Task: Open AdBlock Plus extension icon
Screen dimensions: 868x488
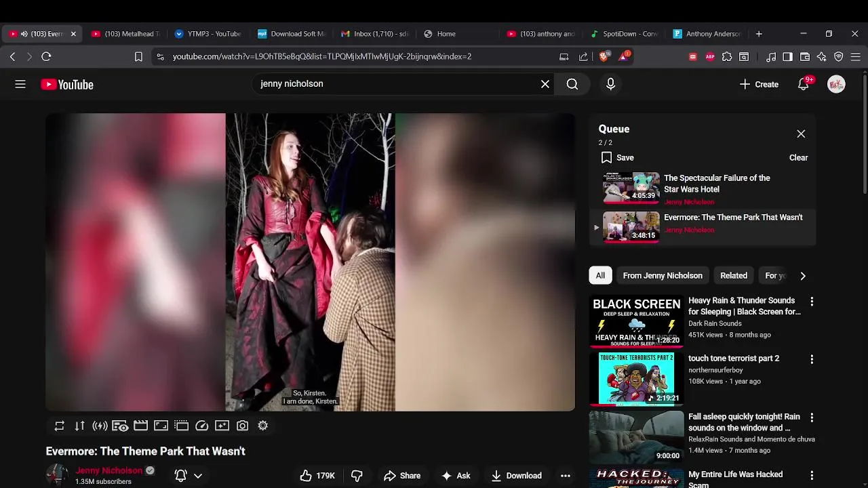Action: (710, 57)
